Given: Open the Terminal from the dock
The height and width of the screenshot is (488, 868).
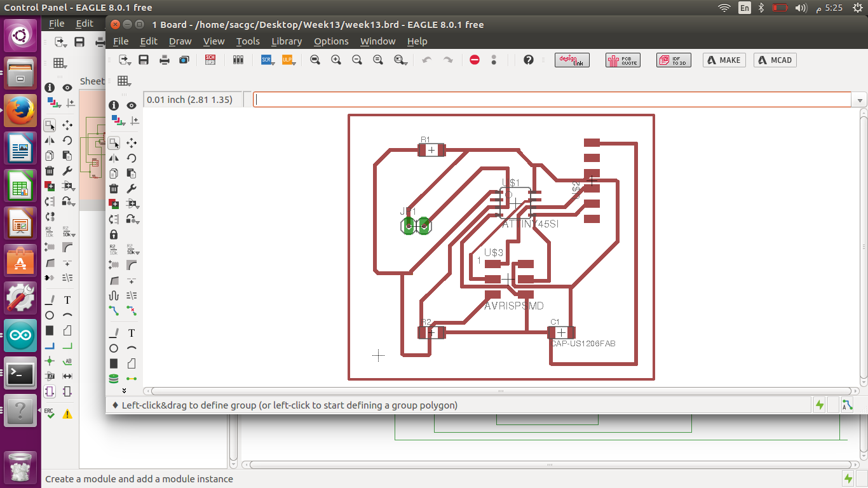Looking at the screenshot, I should pyautogui.click(x=20, y=374).
